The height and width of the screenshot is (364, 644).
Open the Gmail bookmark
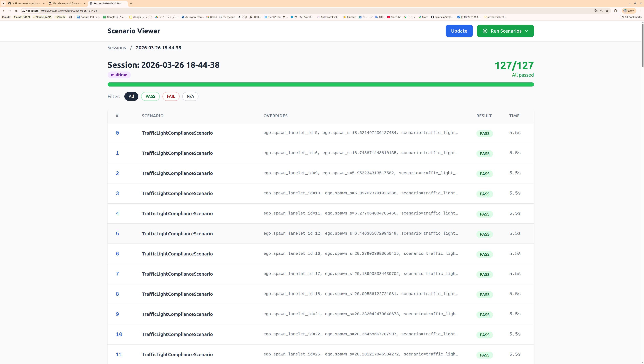pyautogui.click(x=211, y=17)
